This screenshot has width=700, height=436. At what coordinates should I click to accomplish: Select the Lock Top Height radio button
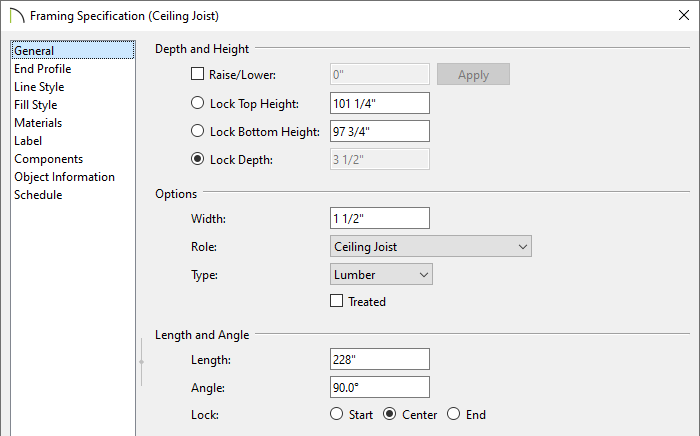click(x=197, y=103)
